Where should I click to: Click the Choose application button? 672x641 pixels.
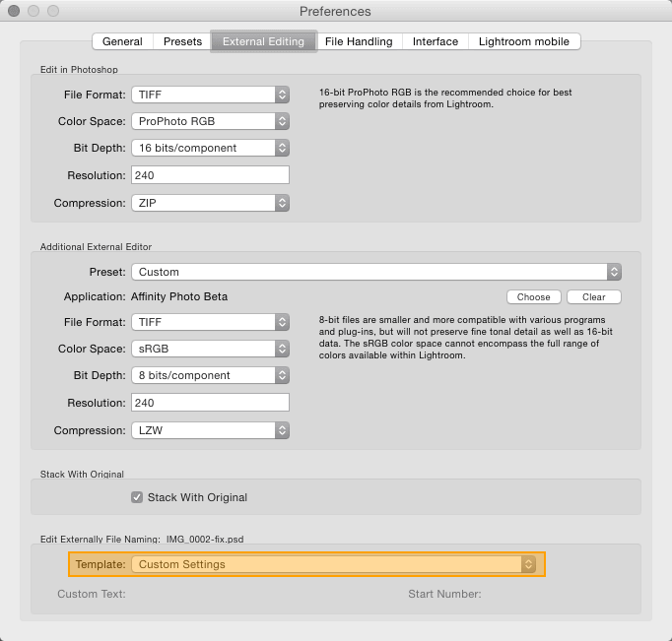pos(534,297)
